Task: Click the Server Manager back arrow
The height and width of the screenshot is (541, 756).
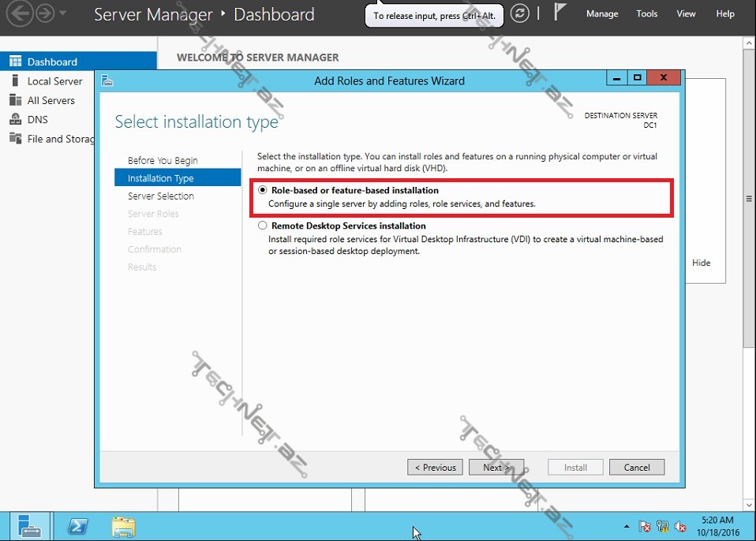Action: point(20,13)
